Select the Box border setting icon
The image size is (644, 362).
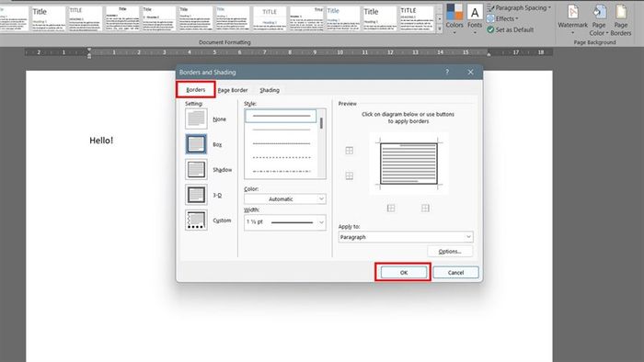pyautogui.click(x=196, y=144)
